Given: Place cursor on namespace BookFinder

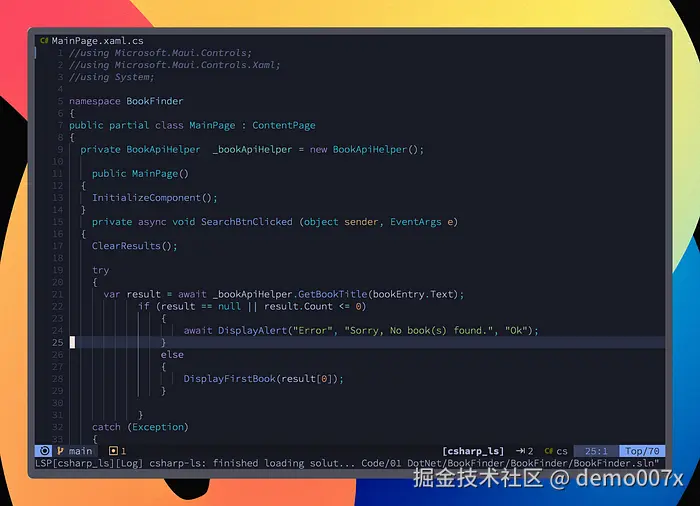Looking at the screenshot, I should click(x=126, y=101).
